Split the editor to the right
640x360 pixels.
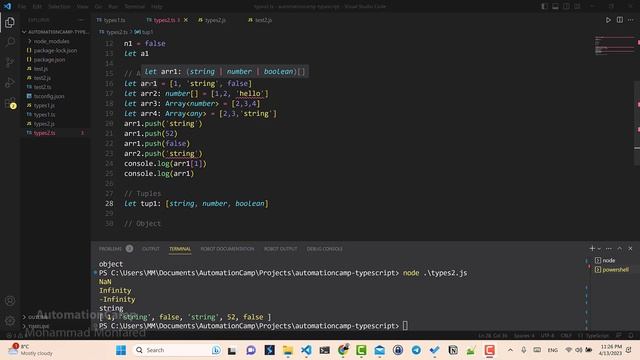coord(620,20)
